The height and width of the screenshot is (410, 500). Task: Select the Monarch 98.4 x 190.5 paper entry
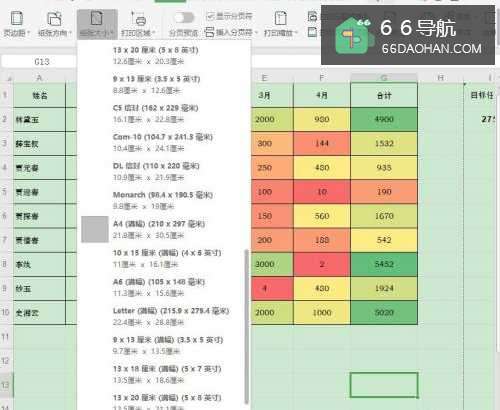164,200
